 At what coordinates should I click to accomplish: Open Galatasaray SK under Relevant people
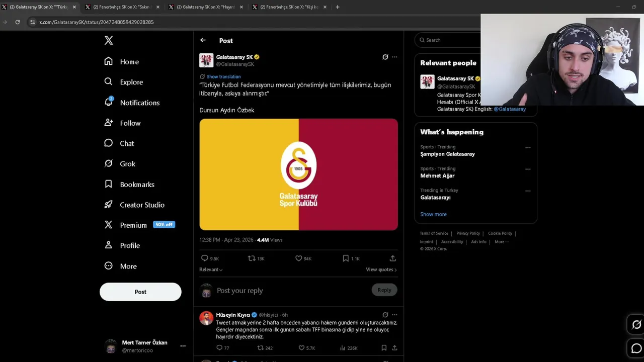pos(455,78)
